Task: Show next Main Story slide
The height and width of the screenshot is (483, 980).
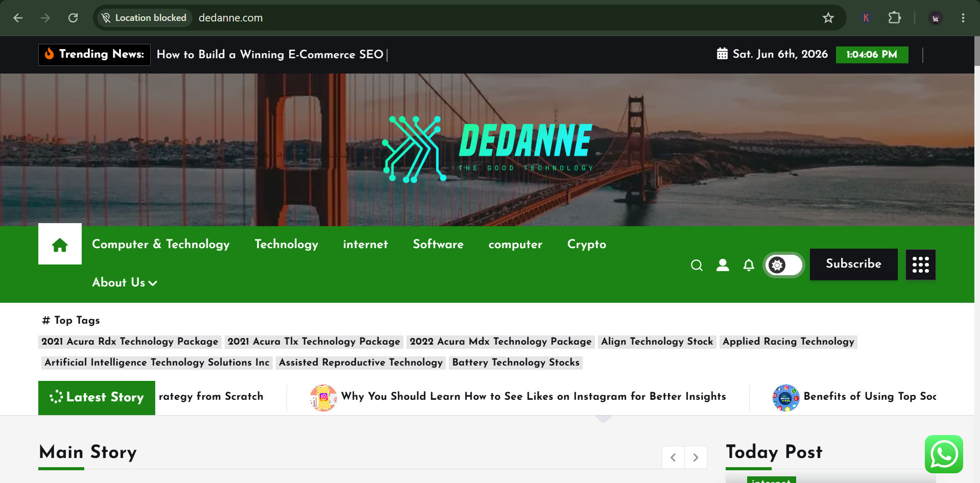Action: [x=696, y=457]
